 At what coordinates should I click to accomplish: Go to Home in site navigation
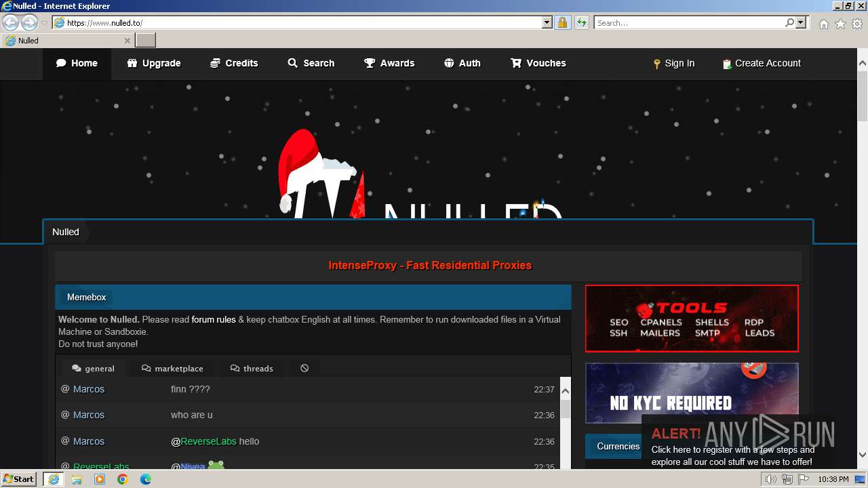point(77,63)
